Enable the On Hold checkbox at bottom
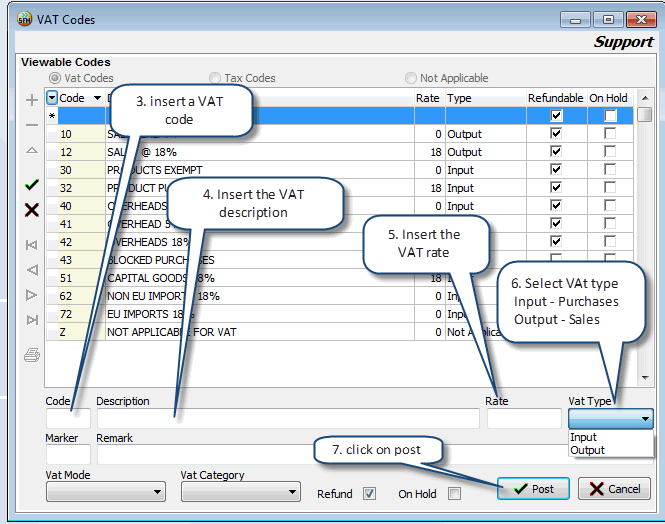 [455, 493]
